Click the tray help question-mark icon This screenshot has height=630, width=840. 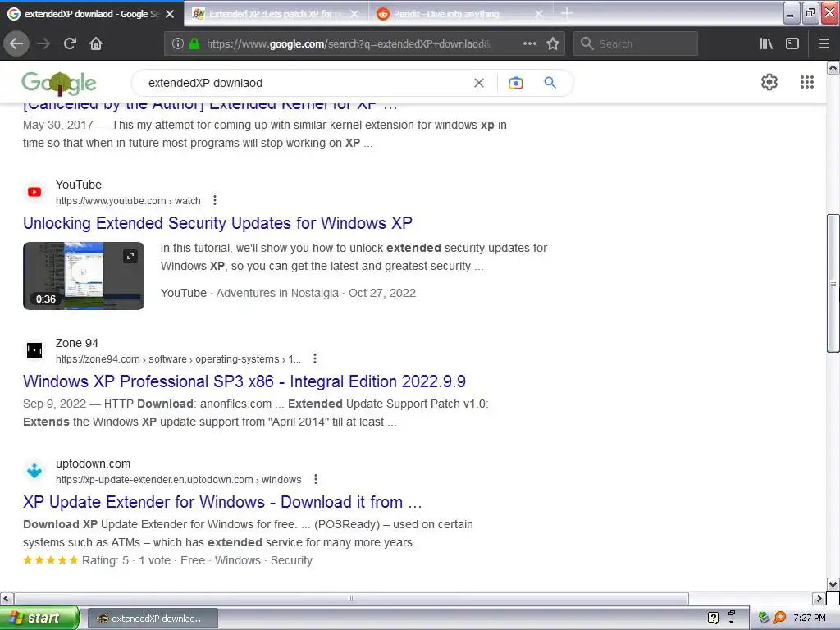[x=713, y=618]
